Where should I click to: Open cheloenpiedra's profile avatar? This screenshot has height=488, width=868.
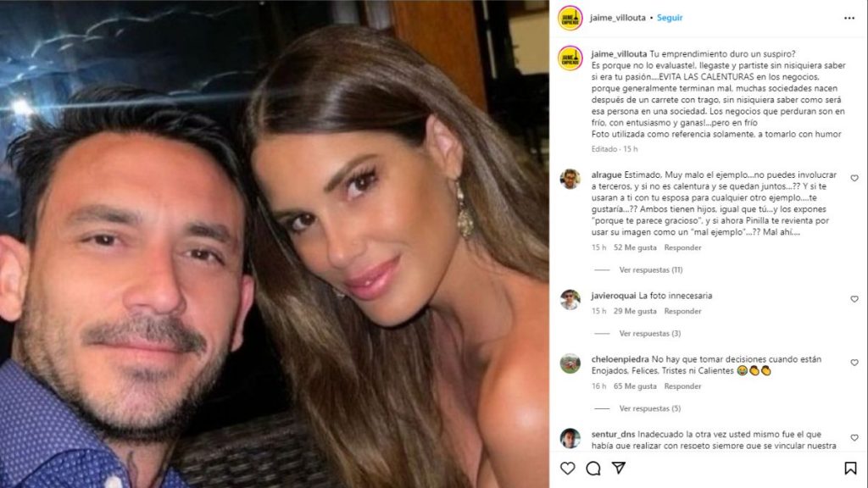tap(570, 363)
